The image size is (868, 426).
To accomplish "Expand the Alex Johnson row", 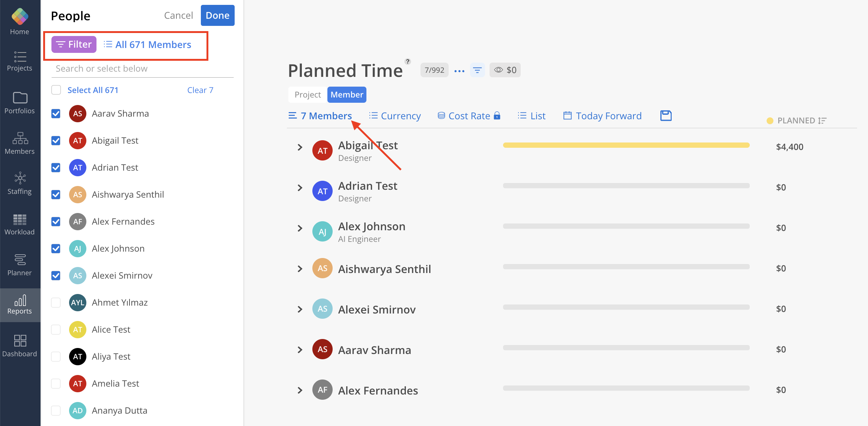I will pos(300,228).
